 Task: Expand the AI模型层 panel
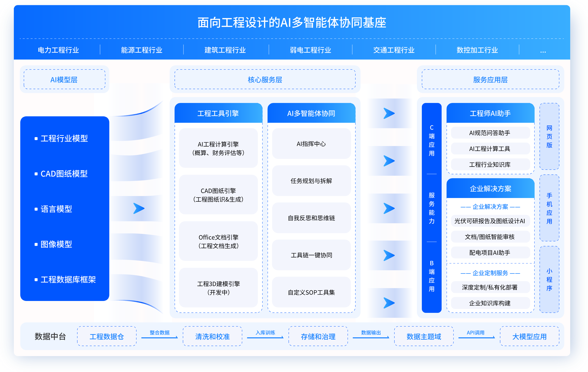[x=65, y=80]
